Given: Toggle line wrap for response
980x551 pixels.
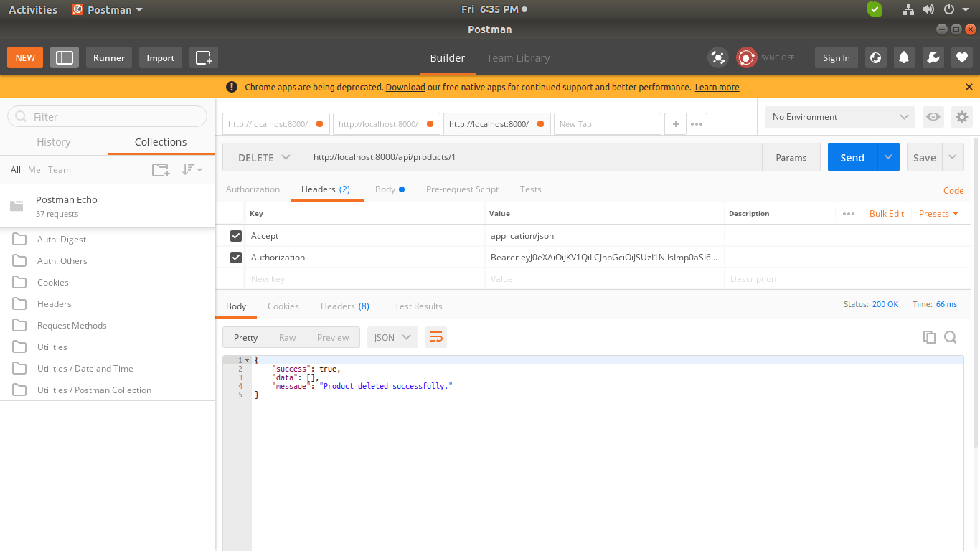Looking at the screenshot, I should click(436, 337).
